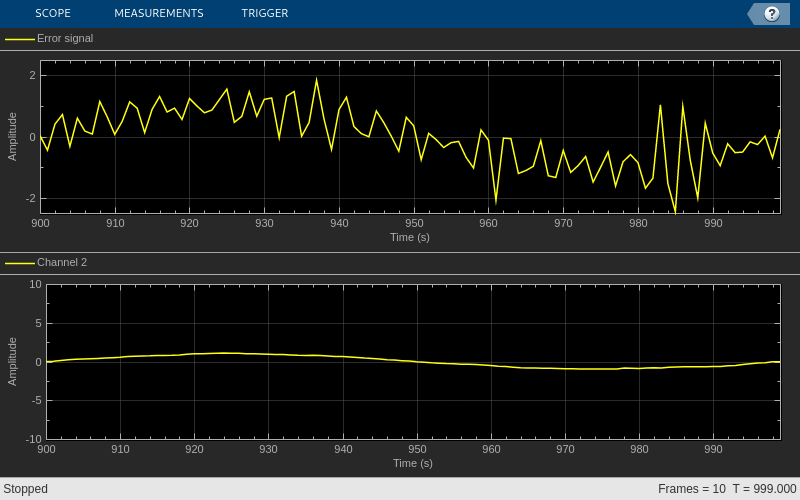800x500 pixels.
Task: Click the Frames = 10 status entry
Action: (x=691, y=489)
